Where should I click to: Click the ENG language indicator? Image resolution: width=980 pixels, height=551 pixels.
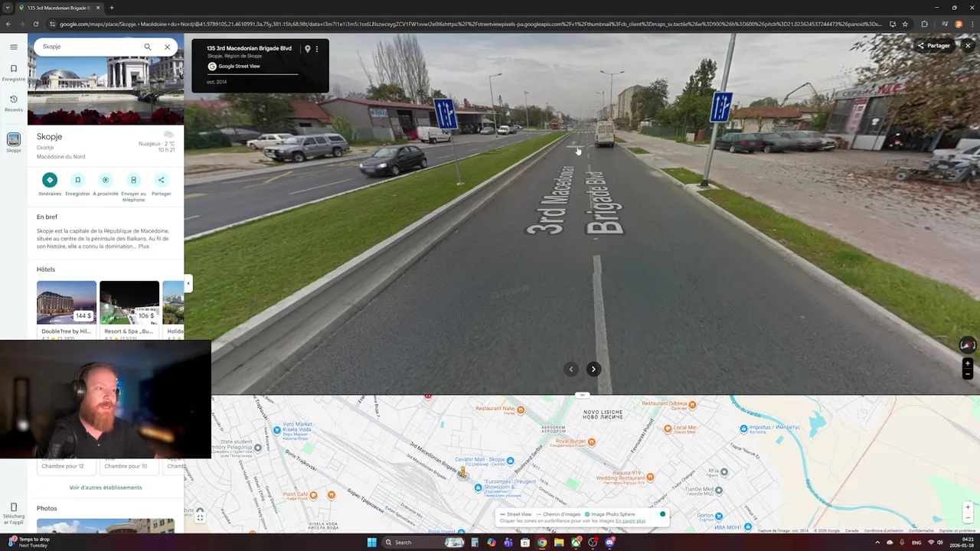tap(916, 542)
